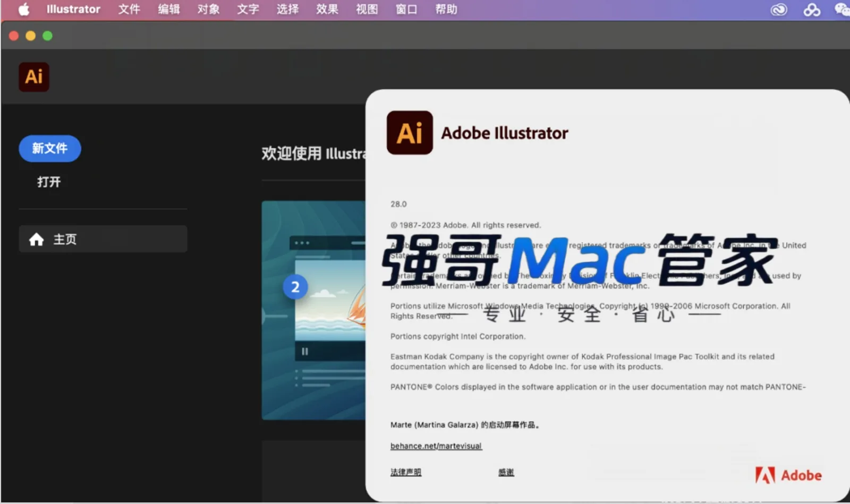Open the Apple menu
This screenshot has width=850, height=504.
pyautogui.click(x=24, y=10)
